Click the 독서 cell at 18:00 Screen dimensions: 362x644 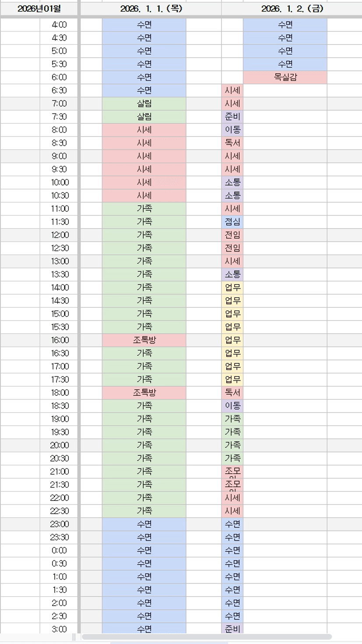click(x=232, y=393)
